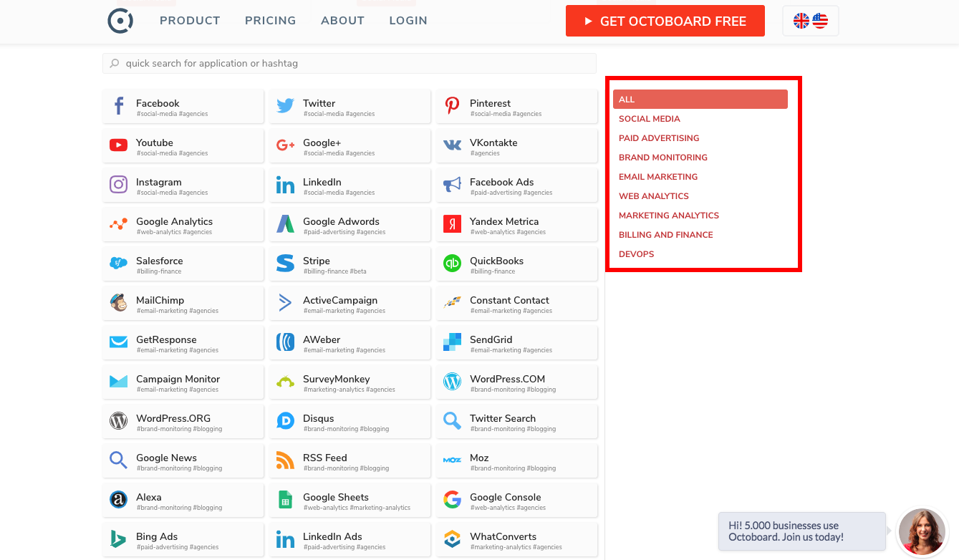This screenshot has height=560, width=959.
Task: Open the WhatConverts icon
Action: [x=452, y=539]
